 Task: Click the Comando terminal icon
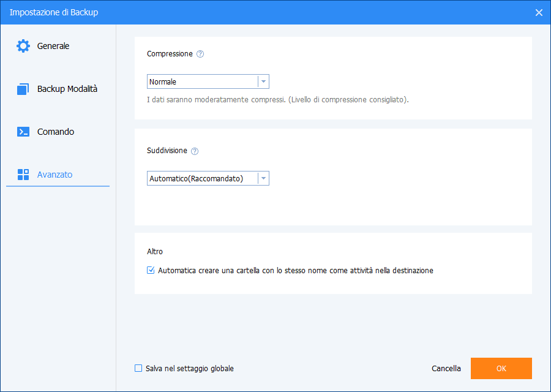click(23, 132)
